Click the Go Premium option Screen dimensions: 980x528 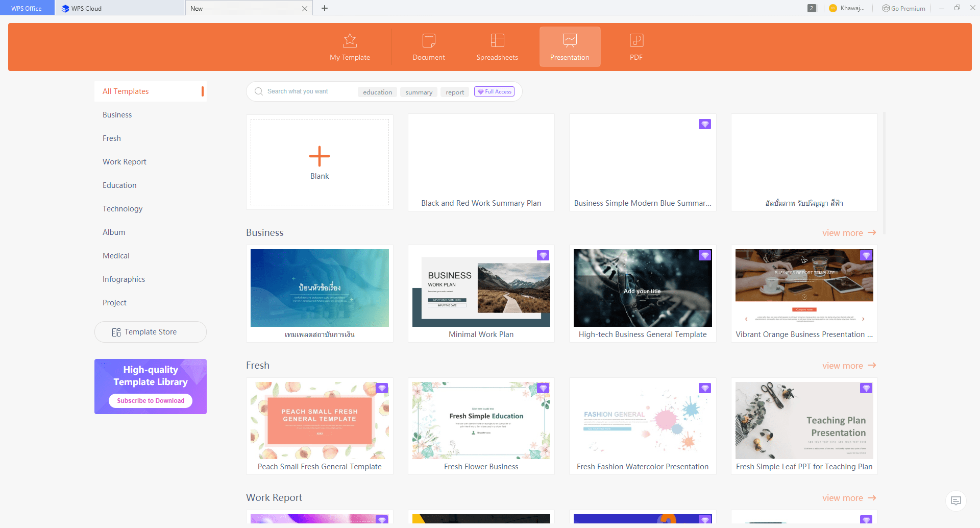[x=903, y=8]
